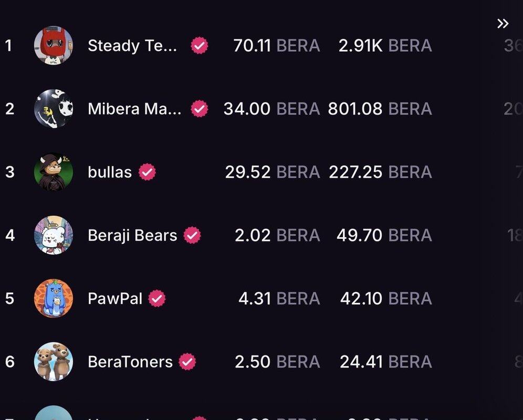Expand columns with the double-chevron arrow
523x420 pixels.
click(503, 24)
